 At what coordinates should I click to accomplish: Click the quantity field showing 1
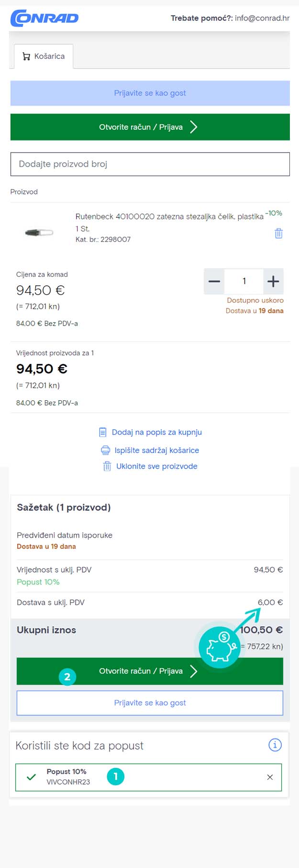pyautogui.click(x=244, y=281)
